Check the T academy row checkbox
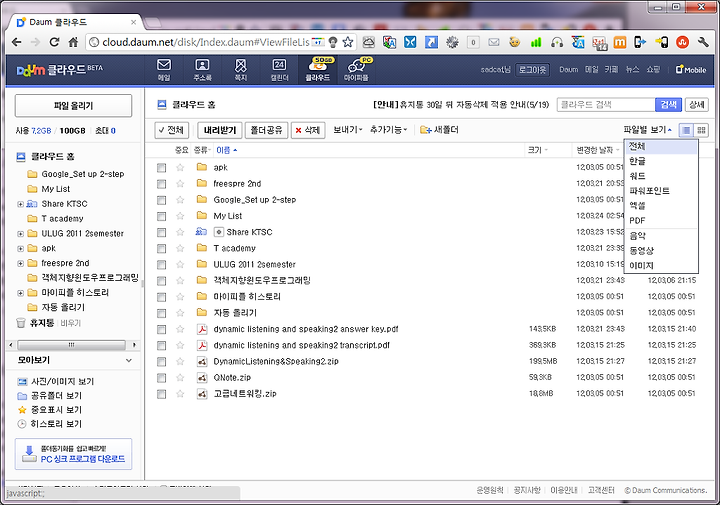 point(161,248)
